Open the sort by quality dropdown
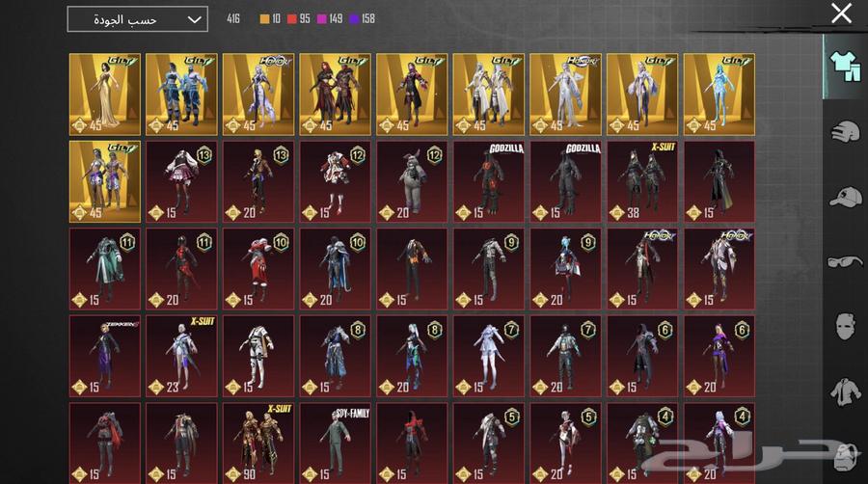The image size is (868, 484). (x=137, y=19)
